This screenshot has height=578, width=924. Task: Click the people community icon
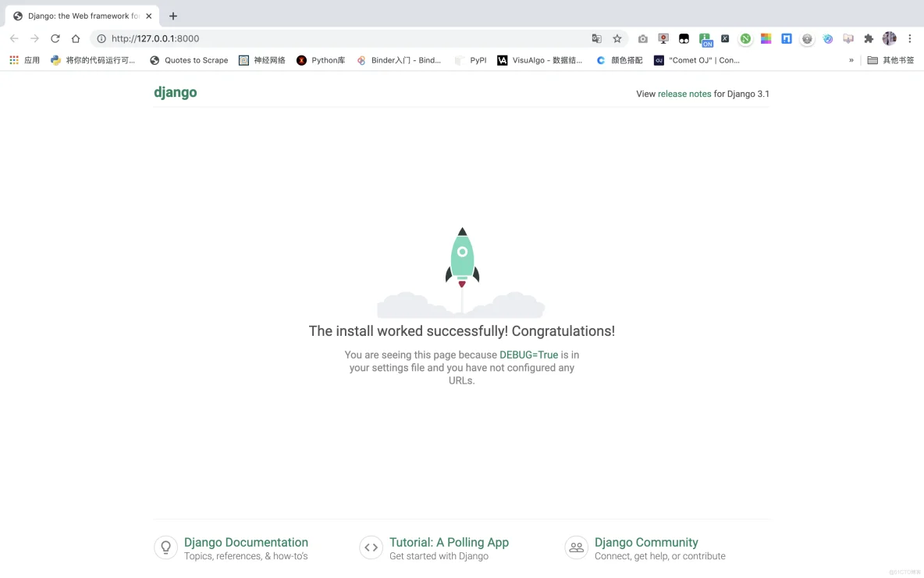click(576, 548)
